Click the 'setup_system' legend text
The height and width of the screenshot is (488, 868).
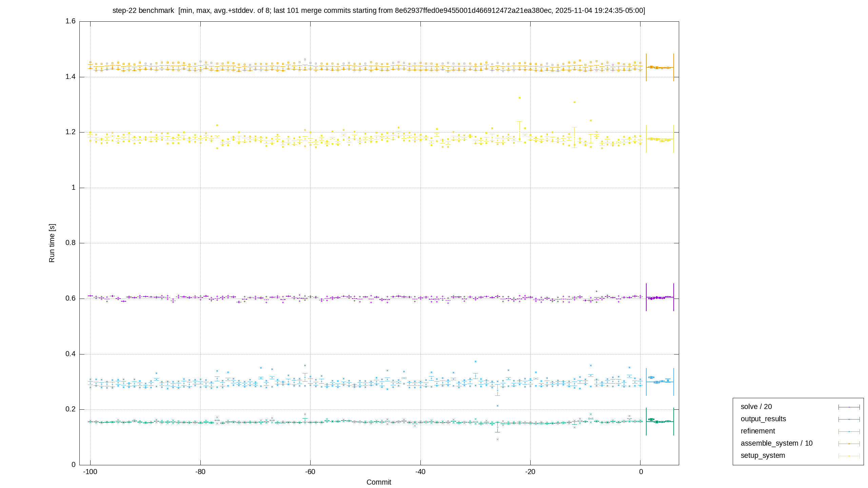(x=763, y=455)
